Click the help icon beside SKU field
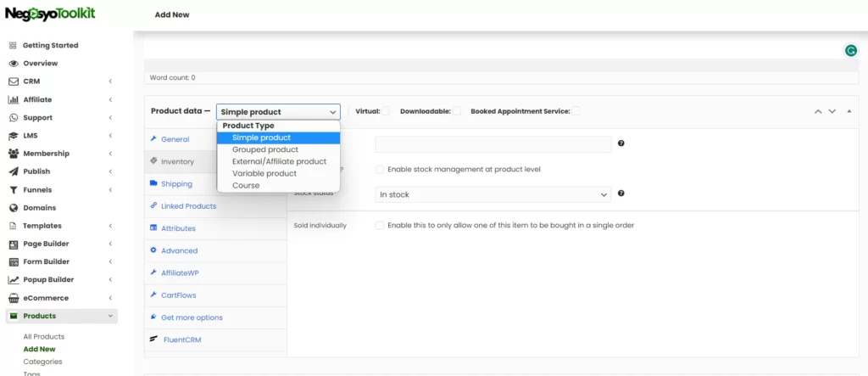The width and height of the screenshot is (868, 376). click(x=621, y=143)
